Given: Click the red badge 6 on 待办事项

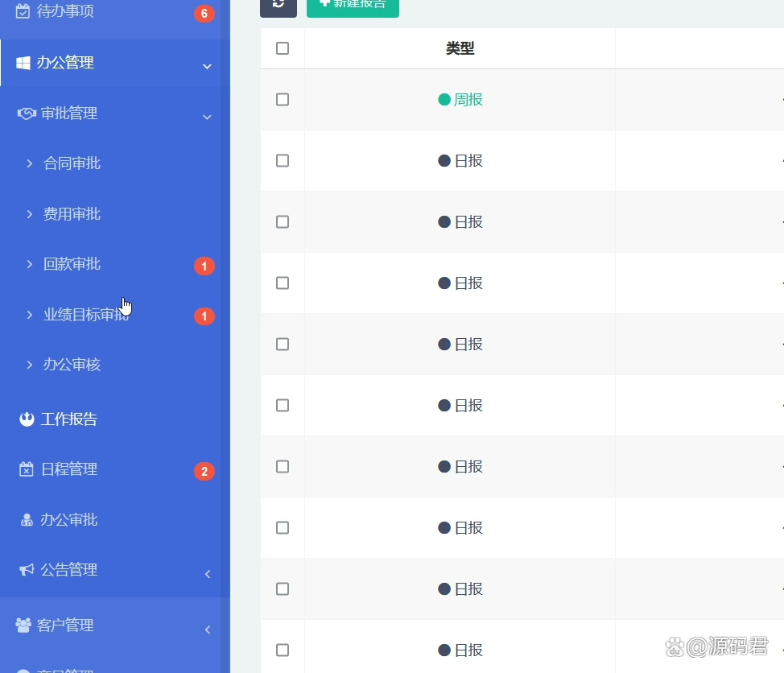Looking at the screenshot, I should 204,14.
